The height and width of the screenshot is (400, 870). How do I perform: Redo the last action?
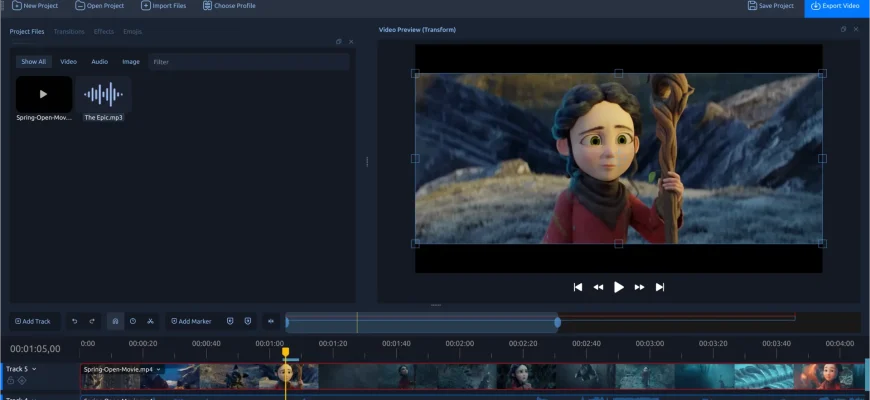click(92, 321)
